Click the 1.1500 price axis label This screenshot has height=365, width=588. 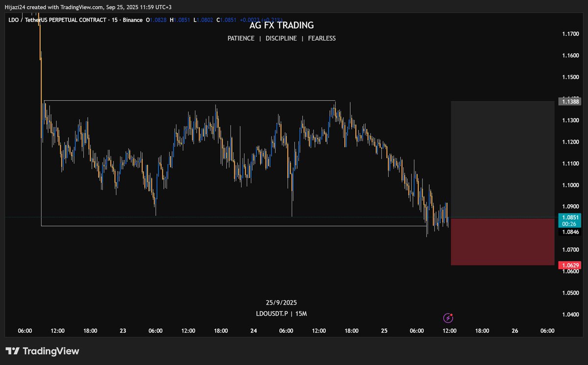(x=570, y=77)
